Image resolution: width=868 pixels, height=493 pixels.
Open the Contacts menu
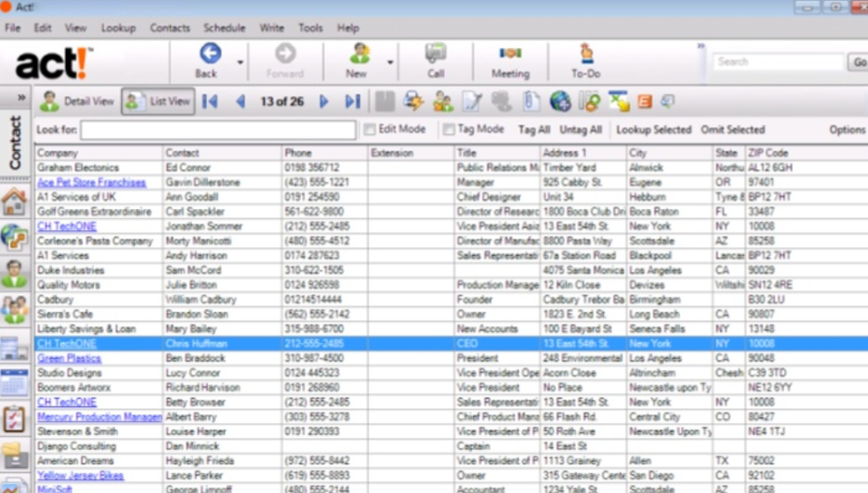169,28
